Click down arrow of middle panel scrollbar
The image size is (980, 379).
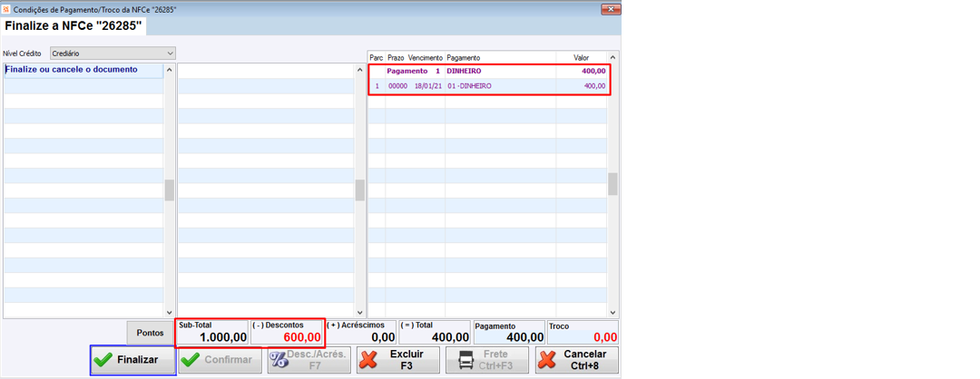360,312
